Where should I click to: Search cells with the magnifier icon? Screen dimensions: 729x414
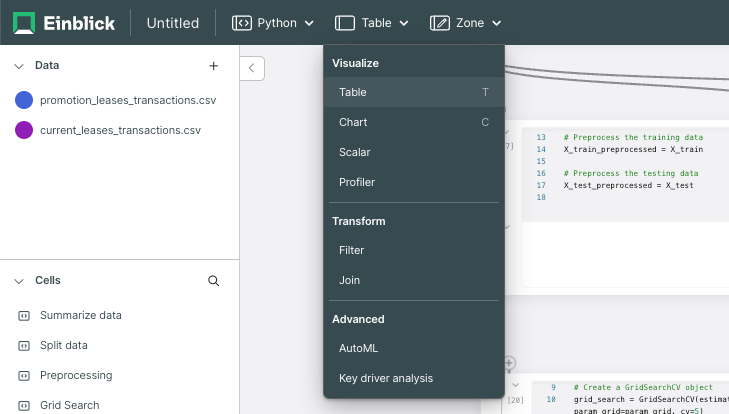(213, 280)
